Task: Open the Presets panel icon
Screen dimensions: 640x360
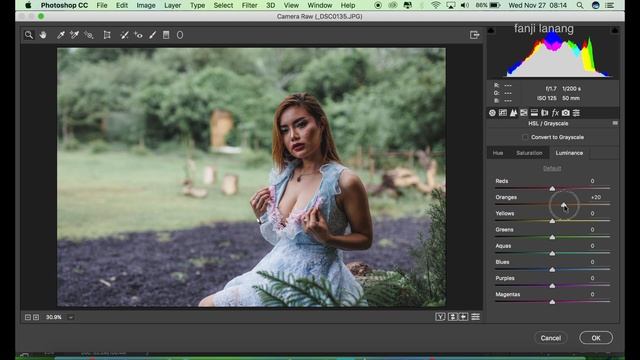Action: tap(576, 113)
